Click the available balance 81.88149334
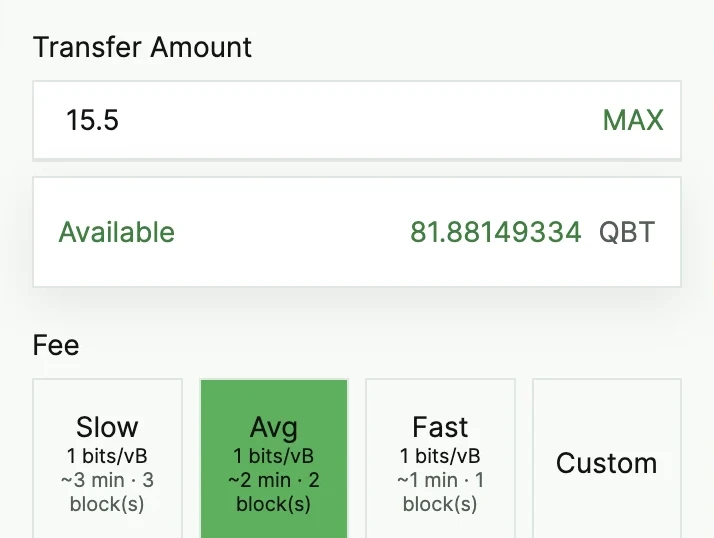Screen dimensions: 714x538 point(495,232)
